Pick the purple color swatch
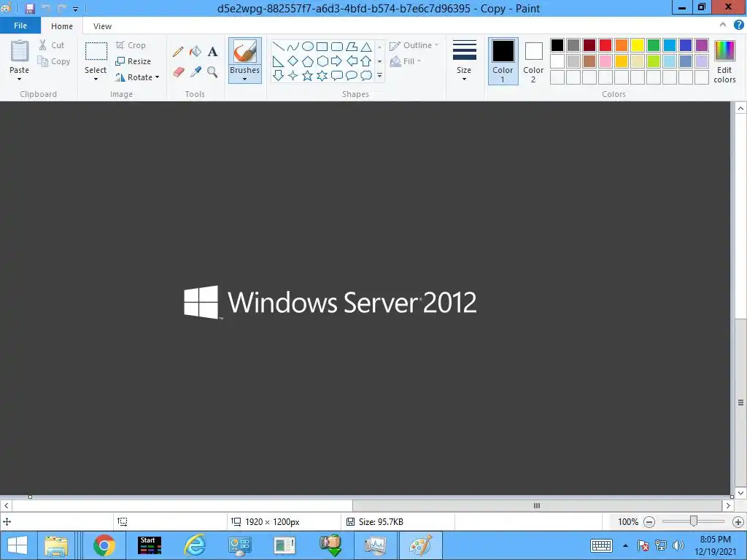This screenshot has width=747, height=560. (x=702, y=45)
